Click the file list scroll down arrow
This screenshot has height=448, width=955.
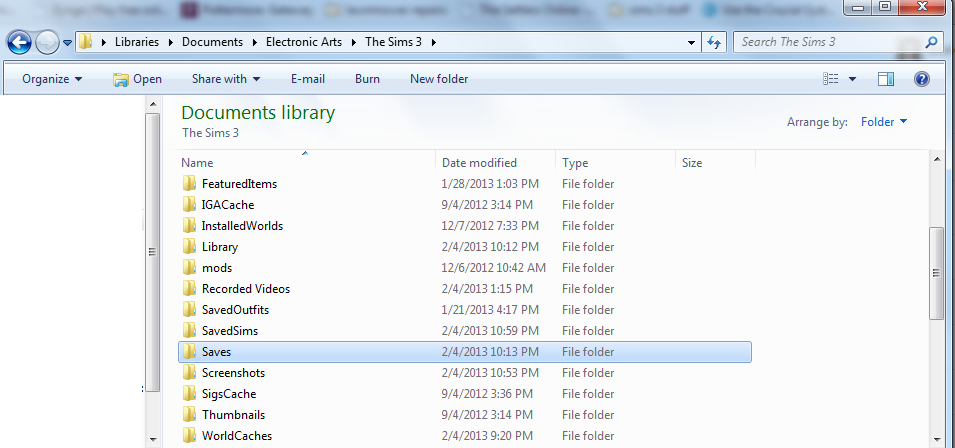(x=937, y=438)
